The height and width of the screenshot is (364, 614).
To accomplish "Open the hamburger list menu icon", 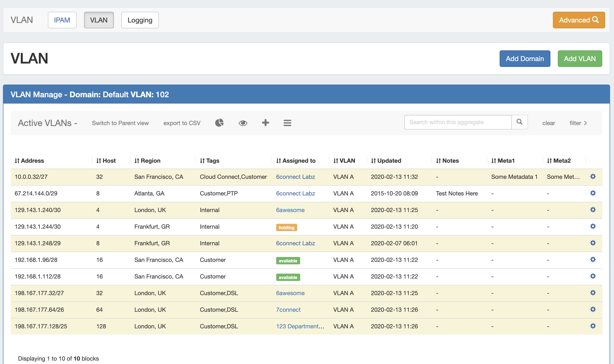I will (x=287, y=123).
